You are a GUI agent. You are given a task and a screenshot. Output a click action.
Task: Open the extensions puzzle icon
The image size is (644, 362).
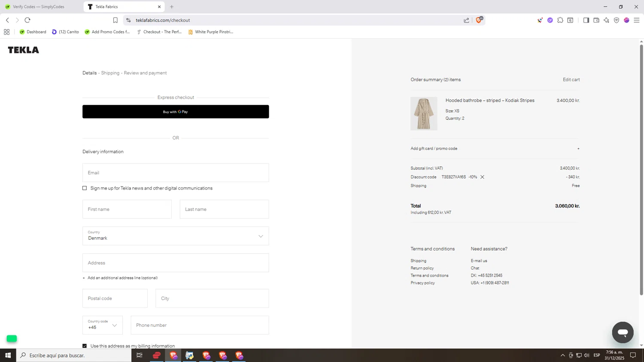tap(560, 20)
